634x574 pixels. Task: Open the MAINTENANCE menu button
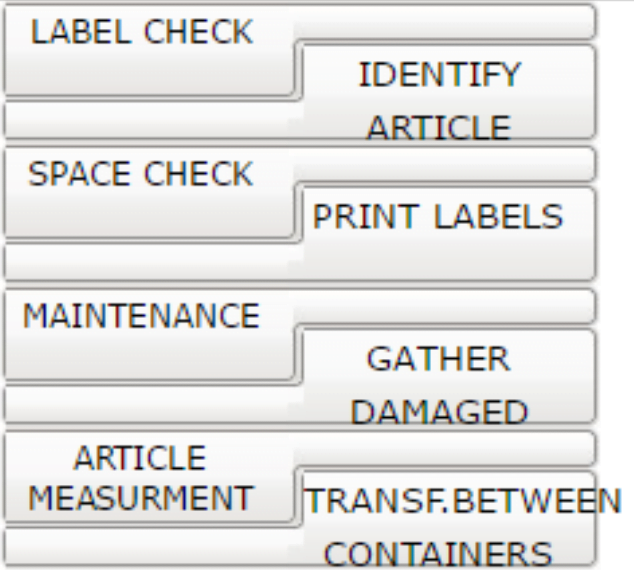point(150,335)
